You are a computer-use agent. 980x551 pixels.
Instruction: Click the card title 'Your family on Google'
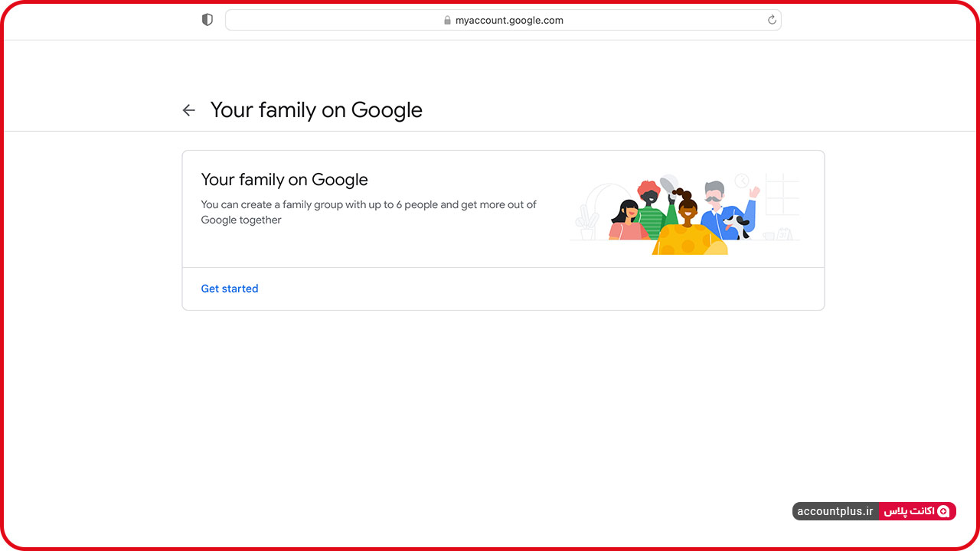pos(284,180)
